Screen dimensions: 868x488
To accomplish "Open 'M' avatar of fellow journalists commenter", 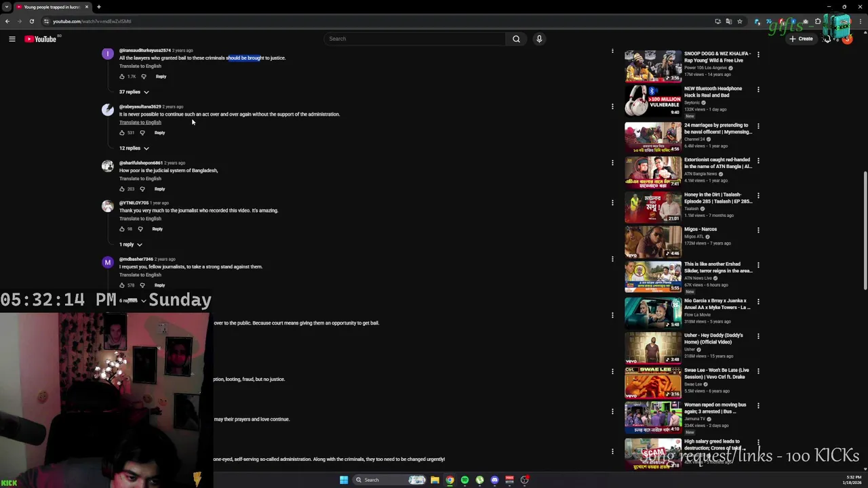I will pos(108,262).
